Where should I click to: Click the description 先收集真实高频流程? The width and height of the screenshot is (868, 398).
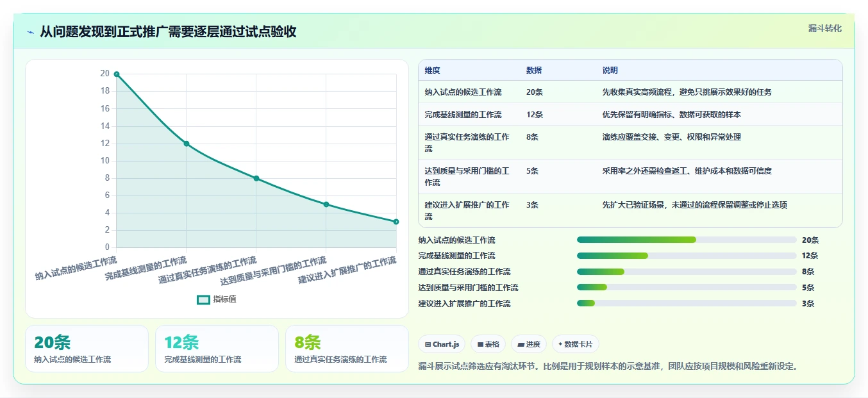point(687,92)
